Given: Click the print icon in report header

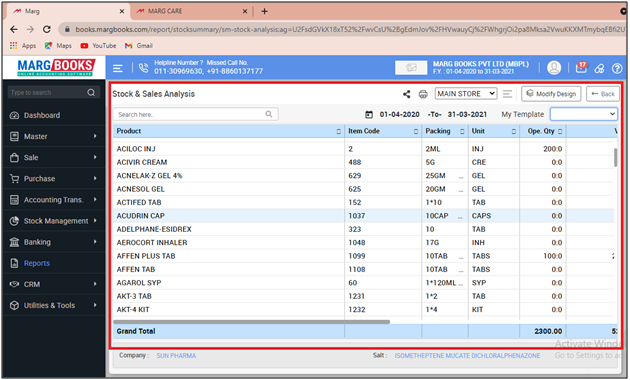Looking at the screenshot, I should [x=423, y=94].
